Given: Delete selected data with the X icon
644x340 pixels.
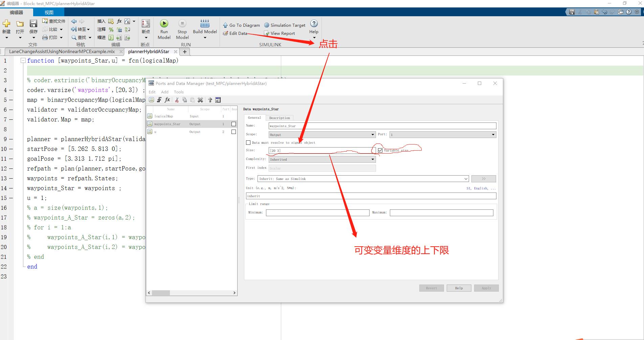Looking at the screenshot, I should (x=200, y=100).
